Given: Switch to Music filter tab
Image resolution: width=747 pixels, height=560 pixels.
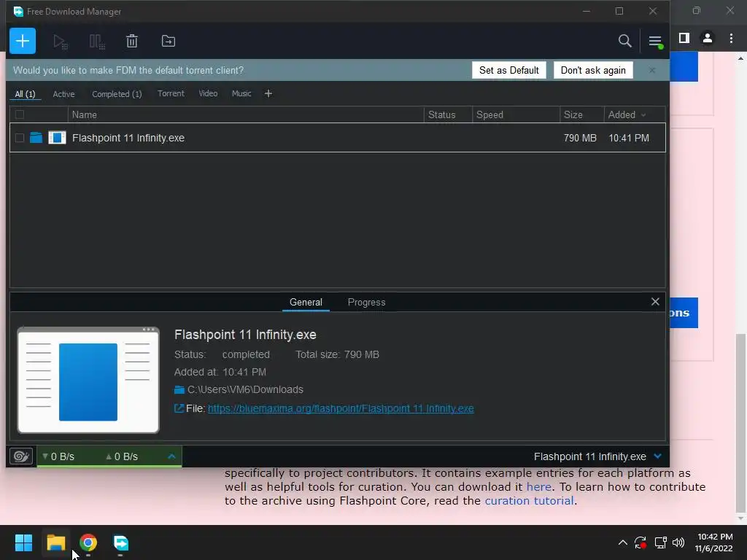Looking at the screenshot, I should [241, 93].
